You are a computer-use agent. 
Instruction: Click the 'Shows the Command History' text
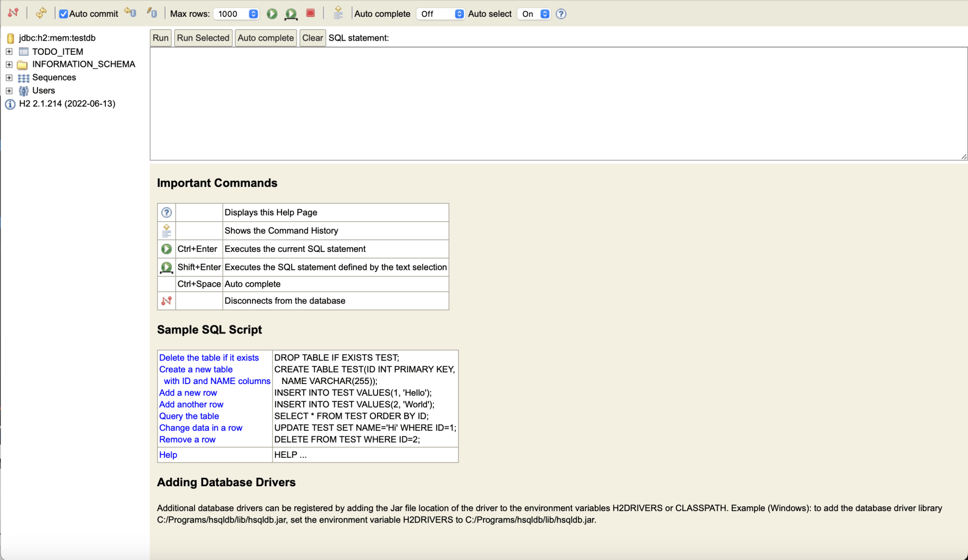282,231
